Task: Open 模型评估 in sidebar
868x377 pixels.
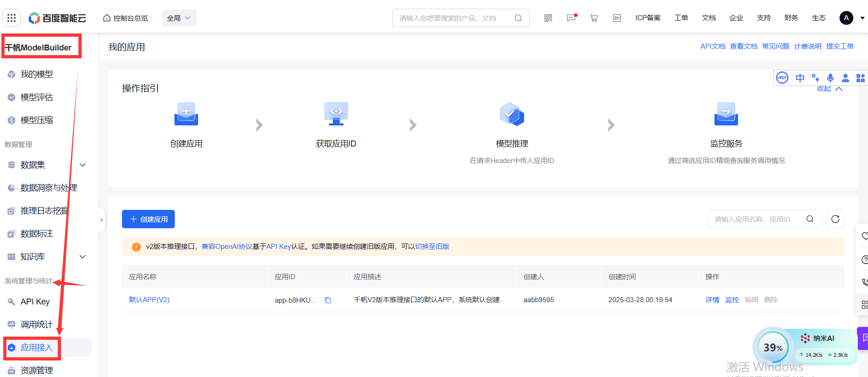Action: click(37, 97)
